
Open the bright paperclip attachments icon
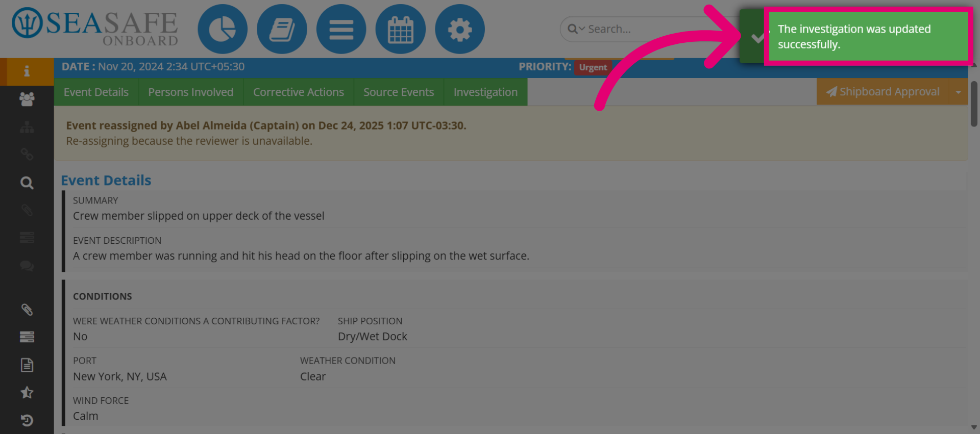tap(27, 309)
